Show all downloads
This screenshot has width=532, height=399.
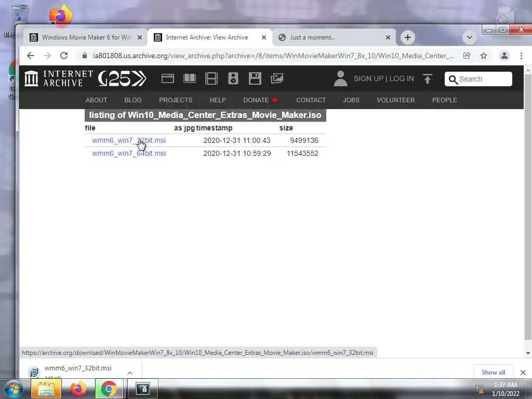pyautogui.click(x=494, y=372)
